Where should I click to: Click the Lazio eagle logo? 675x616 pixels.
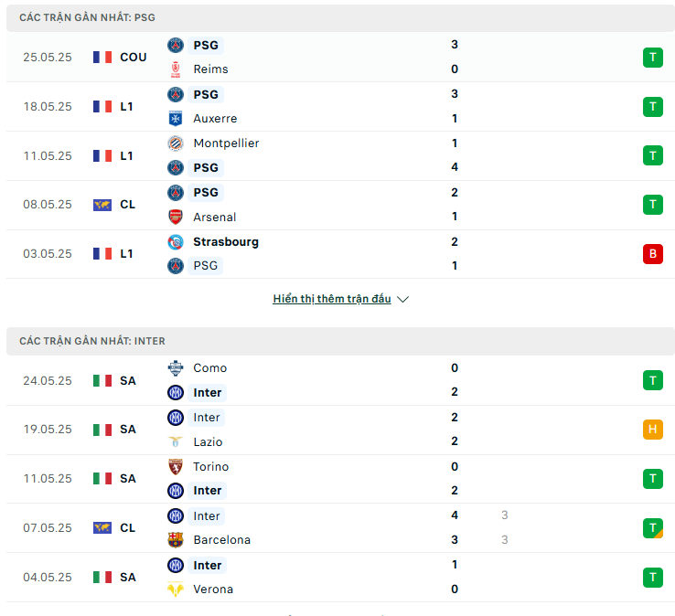tap(176, 441)
